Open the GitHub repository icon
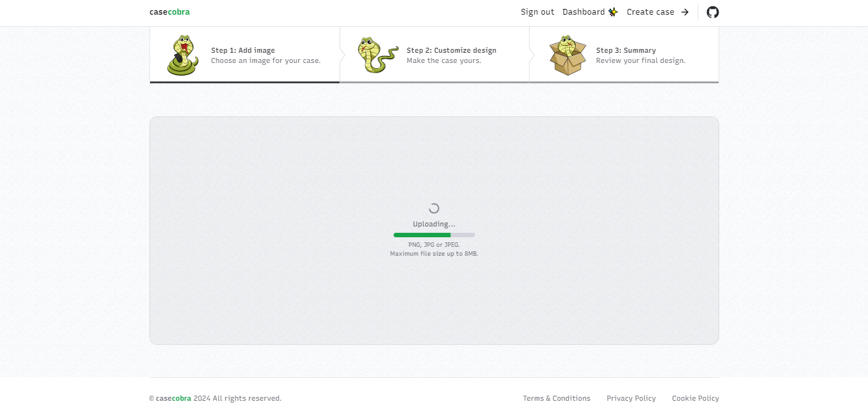868x416 pixels. point(713,12)
